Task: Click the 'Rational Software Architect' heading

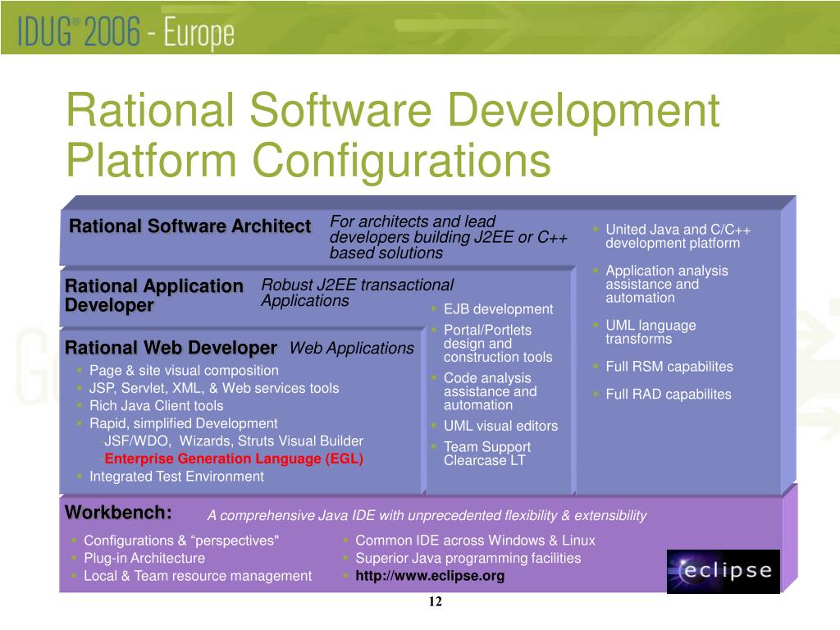Action: pyautogui.click(x=189, y=226)
